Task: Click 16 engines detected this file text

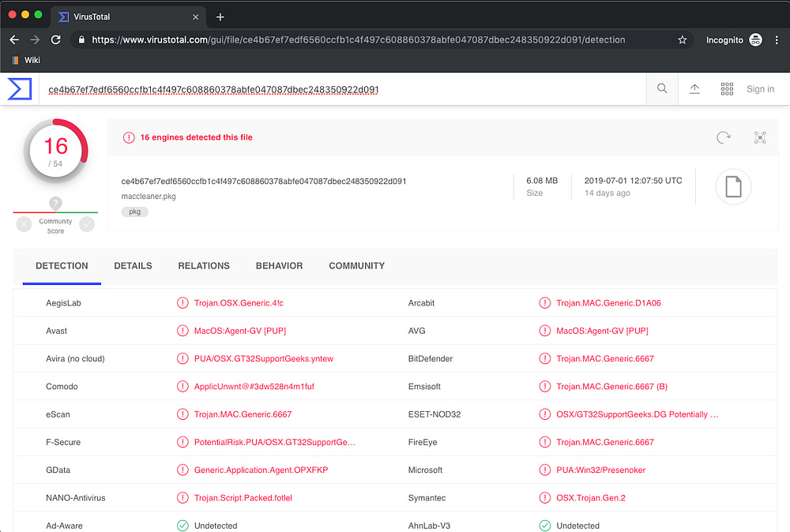Action: (196, 137)
